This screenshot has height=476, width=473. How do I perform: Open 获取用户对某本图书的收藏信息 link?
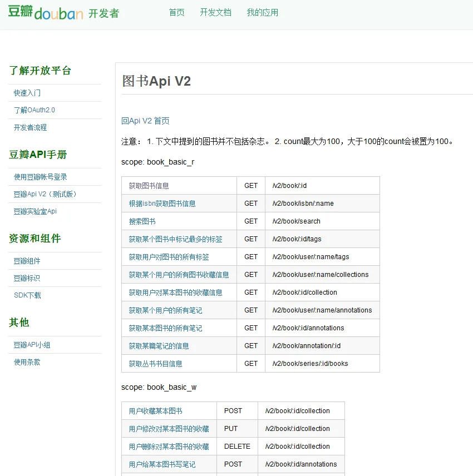(x=176, y=292)
